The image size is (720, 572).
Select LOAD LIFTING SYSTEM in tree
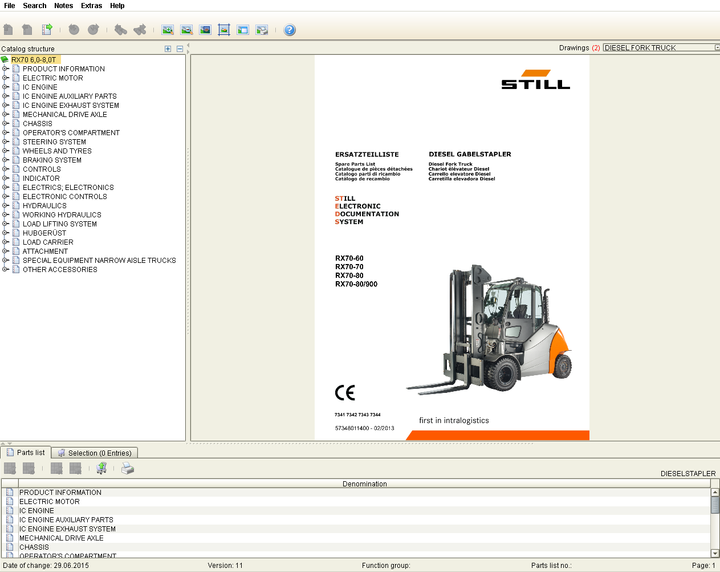pos(60,224)
